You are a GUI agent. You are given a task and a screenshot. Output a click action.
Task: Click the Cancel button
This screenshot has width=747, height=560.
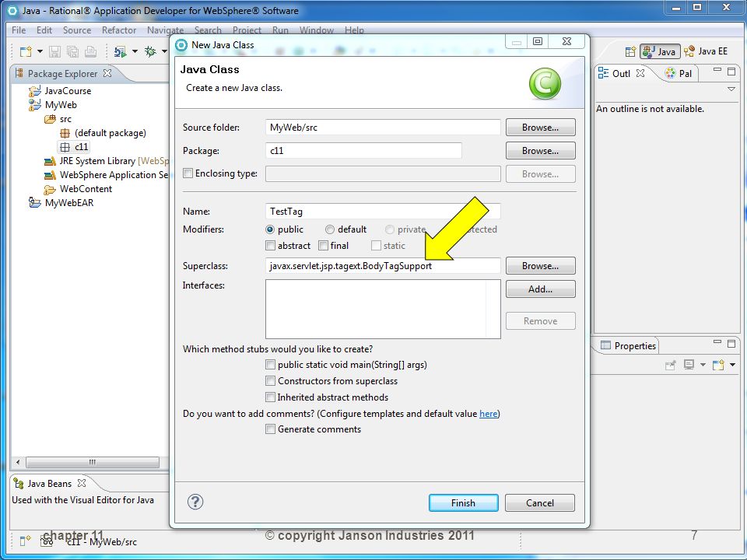540,503
